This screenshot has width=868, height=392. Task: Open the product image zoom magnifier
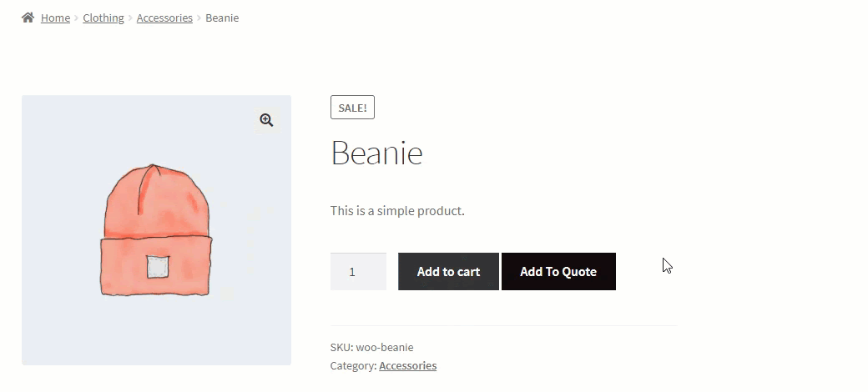[x=266, y=120]
